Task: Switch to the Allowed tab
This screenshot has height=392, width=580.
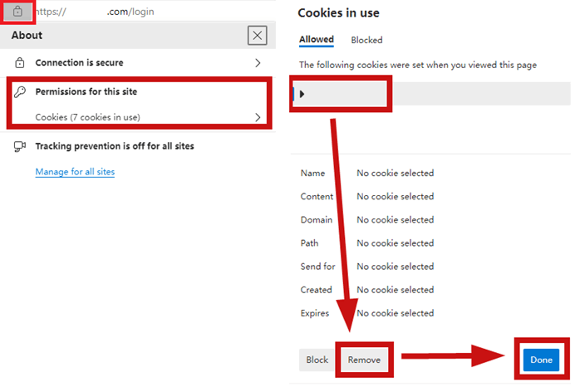Action: (x=317, y=40)
